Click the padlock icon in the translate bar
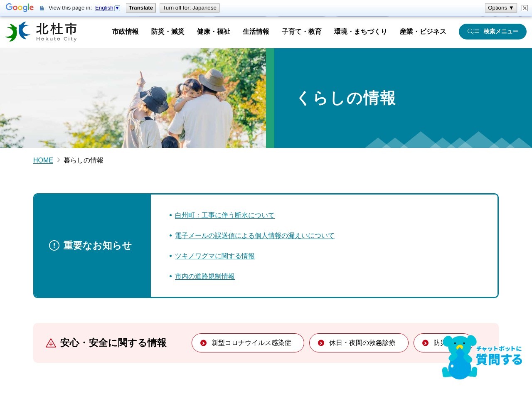Viewport: 532px width, 399px height. [41, 7]
